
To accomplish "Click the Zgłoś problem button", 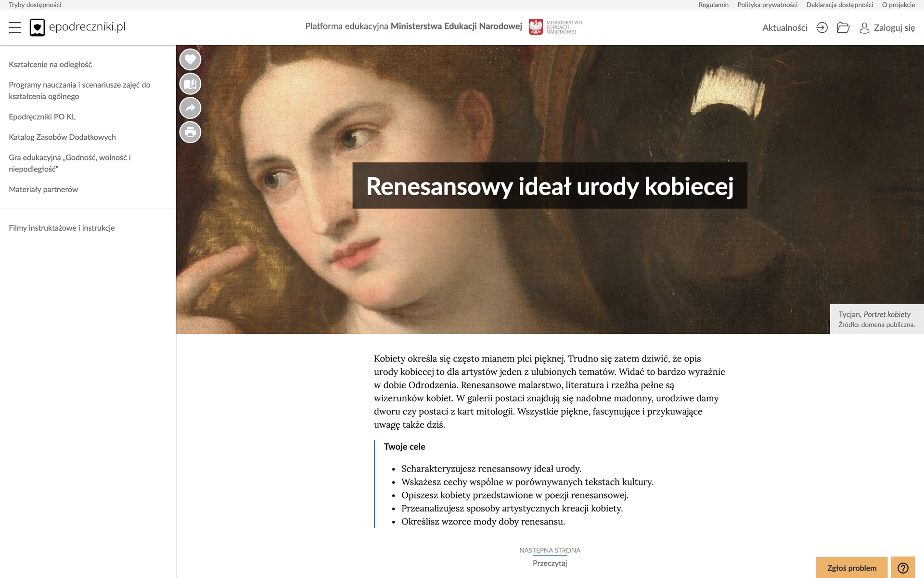I will tap(851, 568).
